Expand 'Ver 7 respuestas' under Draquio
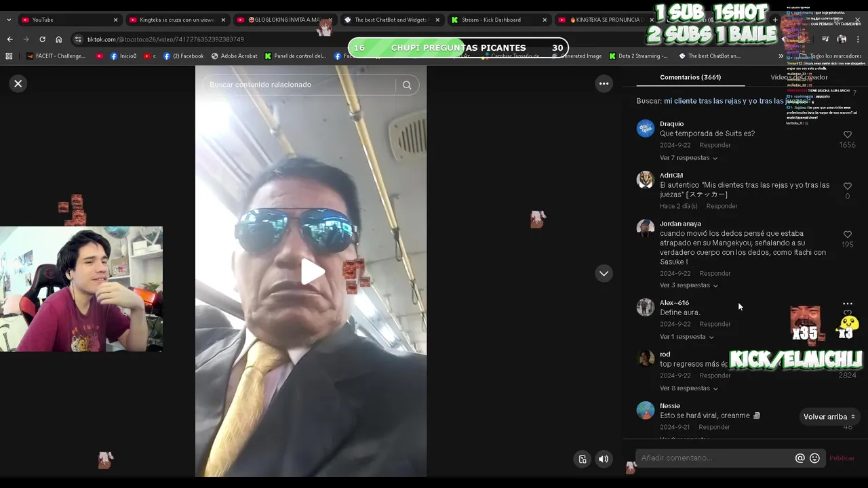Image resolution: width=868 pixels, height=488 pixels. 688,158
